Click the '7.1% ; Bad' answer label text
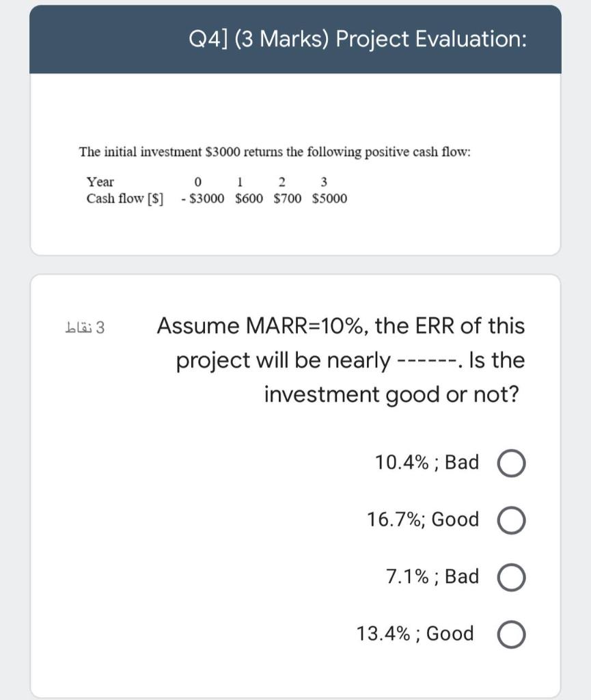This screenshot has height=700, width=591. point(432,577)
